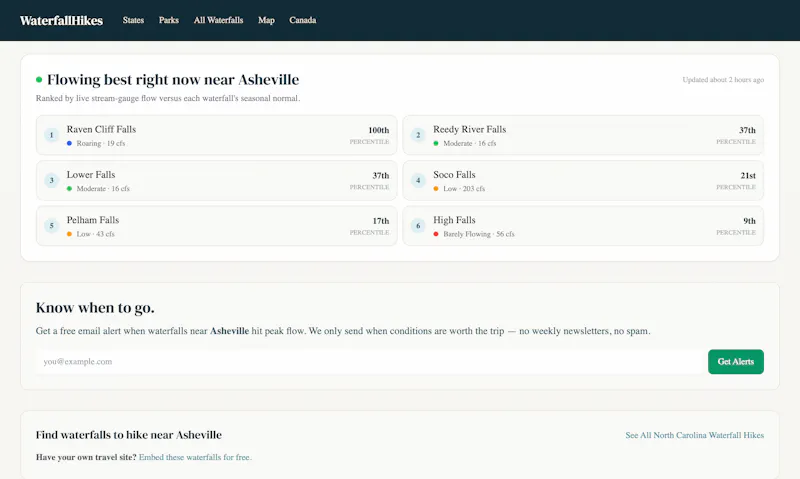Click Find waterfalls to hike near Asheville heading
800x479 pixels.
tap(129, 435)
